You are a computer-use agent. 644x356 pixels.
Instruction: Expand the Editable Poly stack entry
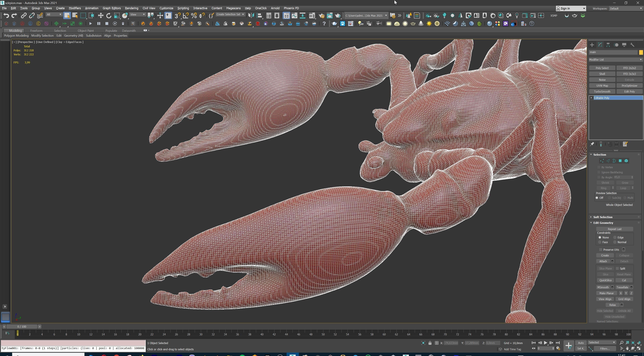point(591,98)
